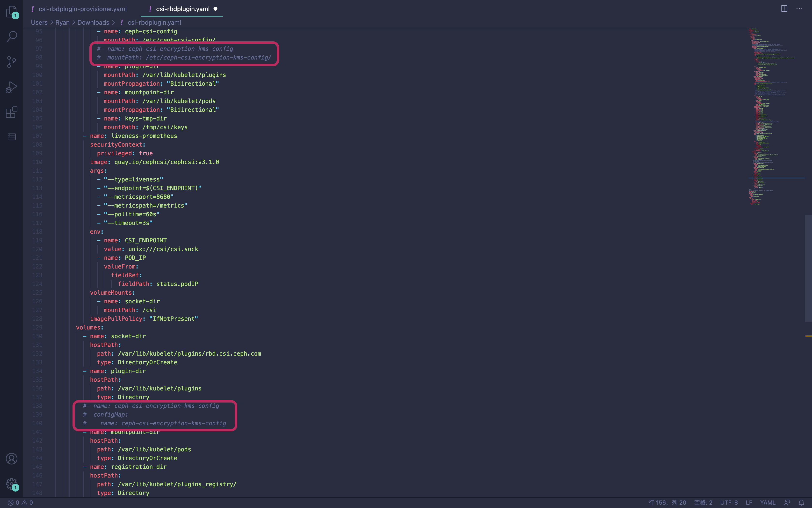Open the Accounts icon
The height and width of the screenshot is (508, 812).
(12, 459)
